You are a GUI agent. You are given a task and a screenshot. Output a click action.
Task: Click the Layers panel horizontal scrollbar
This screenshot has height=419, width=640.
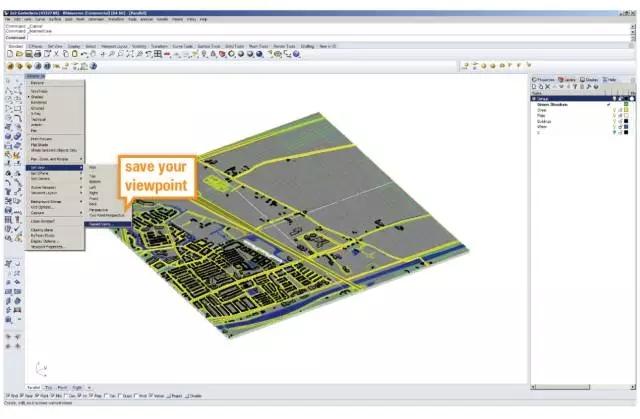tap(583, 387)
